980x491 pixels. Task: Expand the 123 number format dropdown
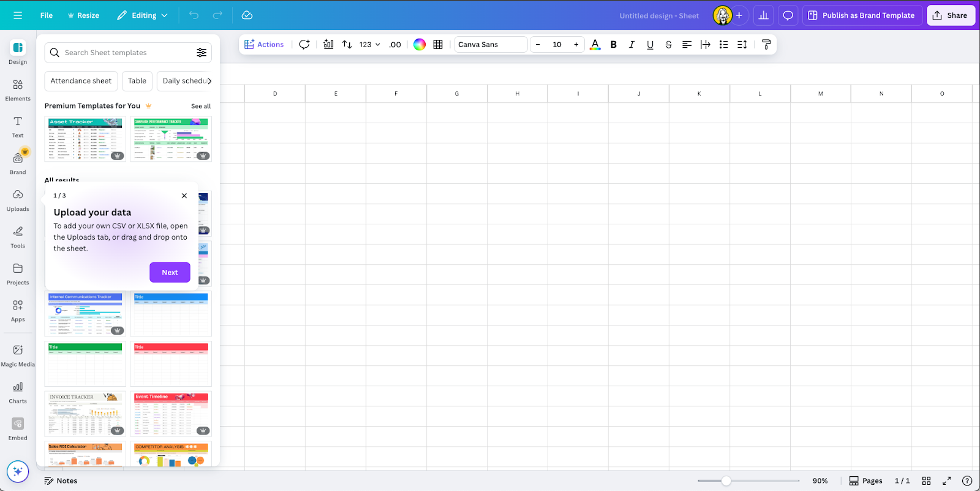pos(369,45)
